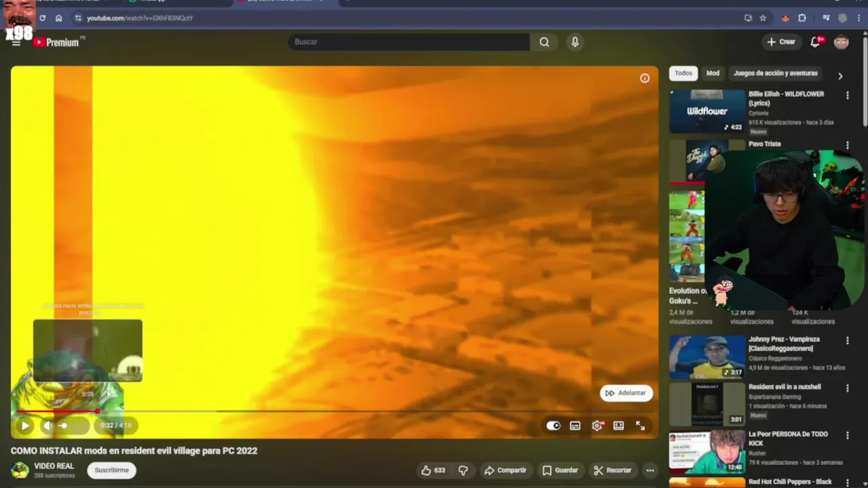Open options for Johnny Prez Vampireza video
The image size is (868, 488).
[847, 341]
